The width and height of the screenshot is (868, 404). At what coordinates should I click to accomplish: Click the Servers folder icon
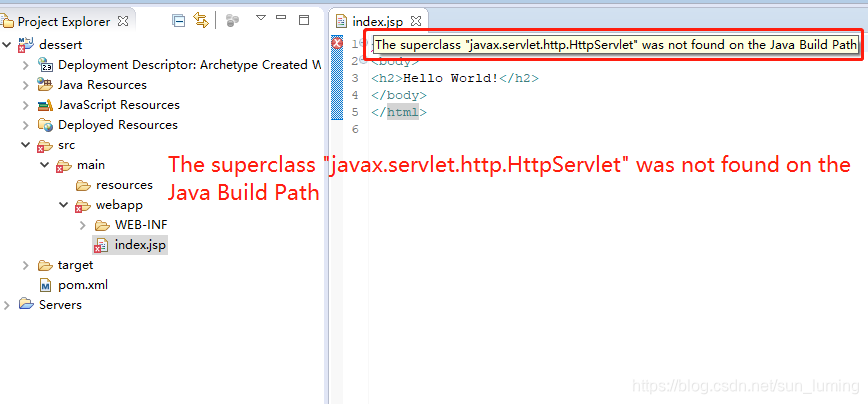pyautogui.click(x=26, y=304)
